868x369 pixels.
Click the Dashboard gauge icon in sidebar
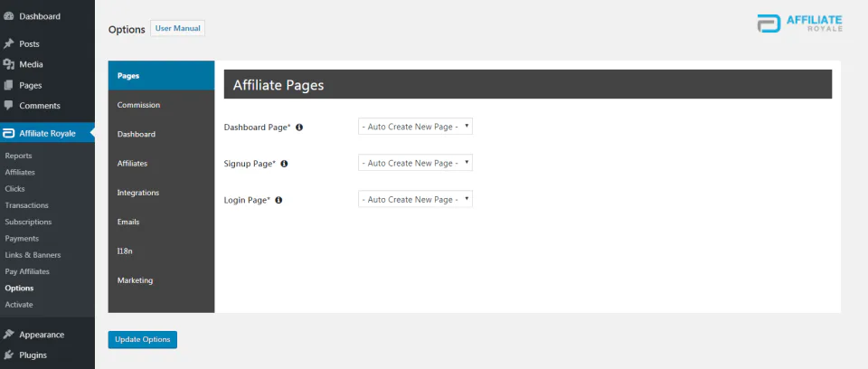pyautogui.click(x=8, y=16)
